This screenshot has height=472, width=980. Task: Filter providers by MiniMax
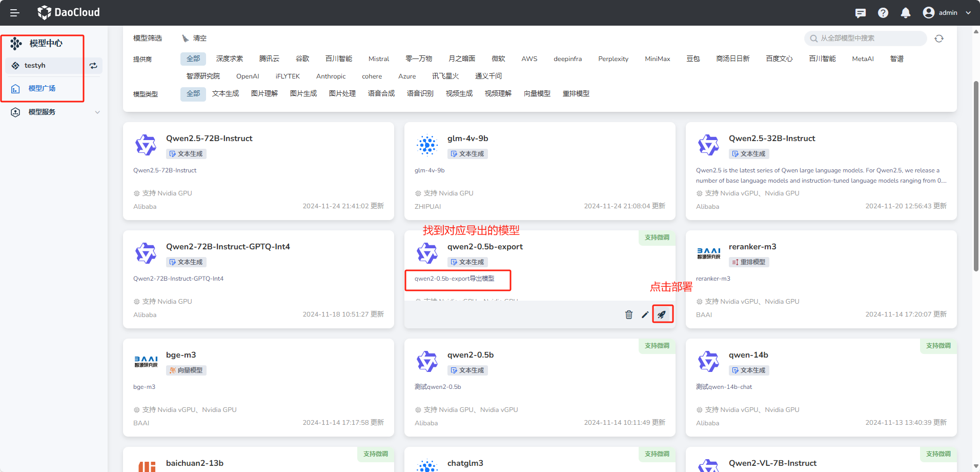(658, 59)
